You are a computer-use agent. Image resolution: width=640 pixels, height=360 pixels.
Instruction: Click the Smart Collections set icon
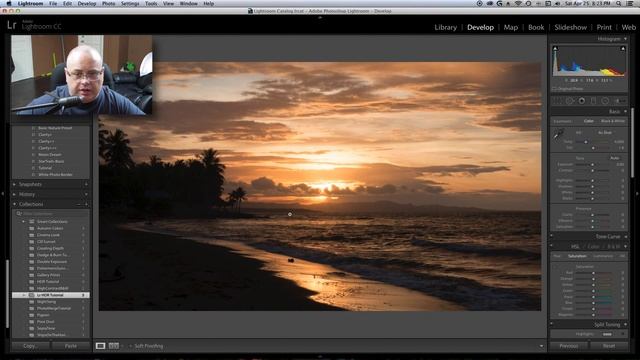[x=32, y=222]
